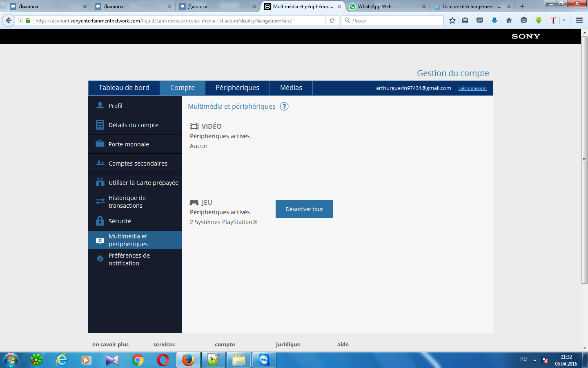Click the gift icon for Carte prépayée

100,182
